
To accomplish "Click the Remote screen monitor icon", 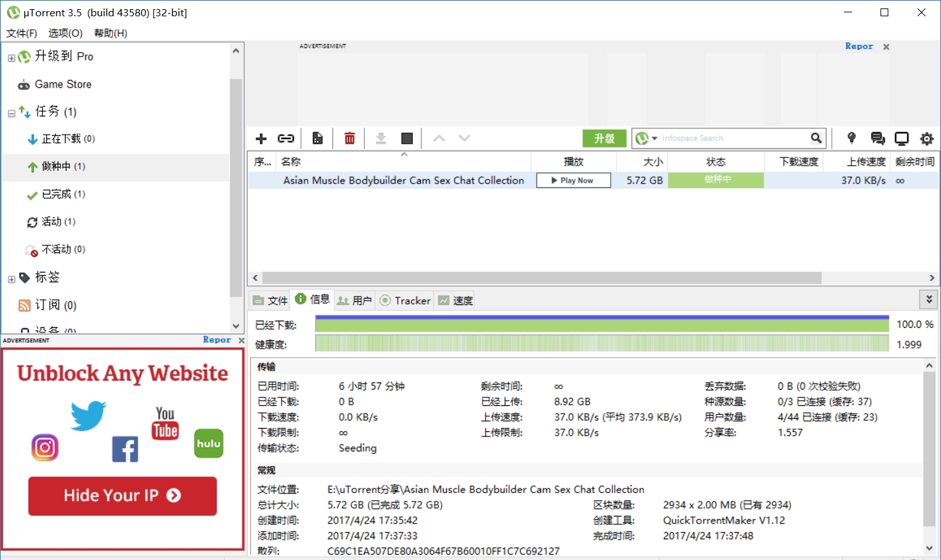I will click(901, 139).
